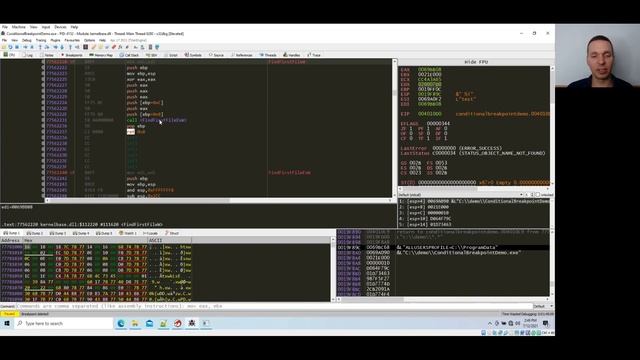
Task: Click the Run arrow toolbar icon
Action: 25,47
